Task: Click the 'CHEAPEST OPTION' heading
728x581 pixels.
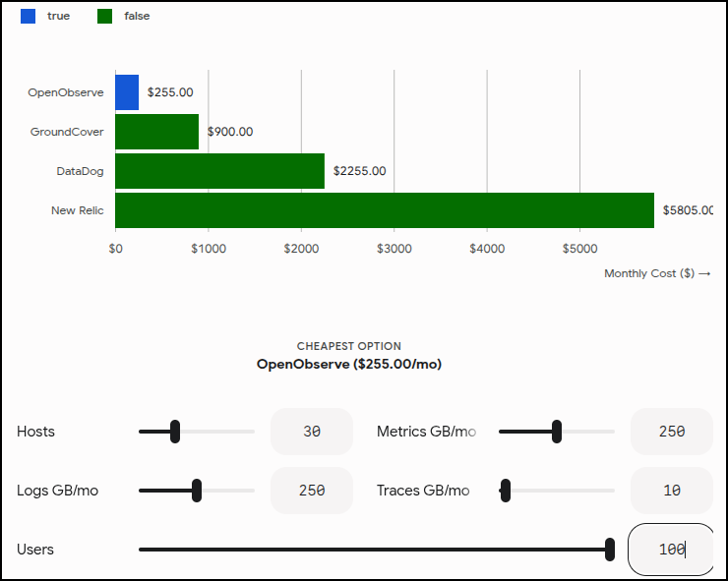Action: (x=348, y=346)
